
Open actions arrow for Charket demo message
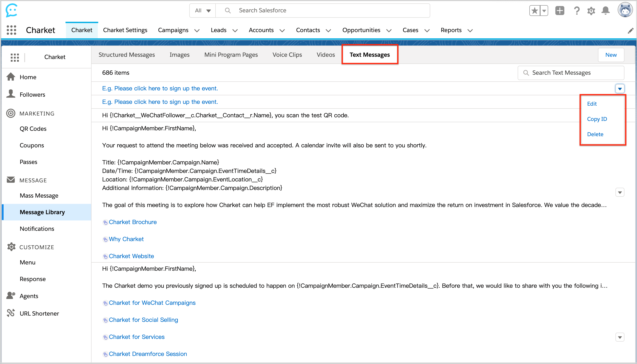point(620,337)
